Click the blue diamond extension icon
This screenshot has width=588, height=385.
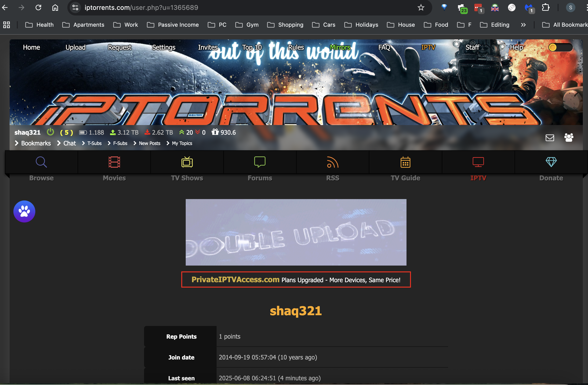coord(444,7)
